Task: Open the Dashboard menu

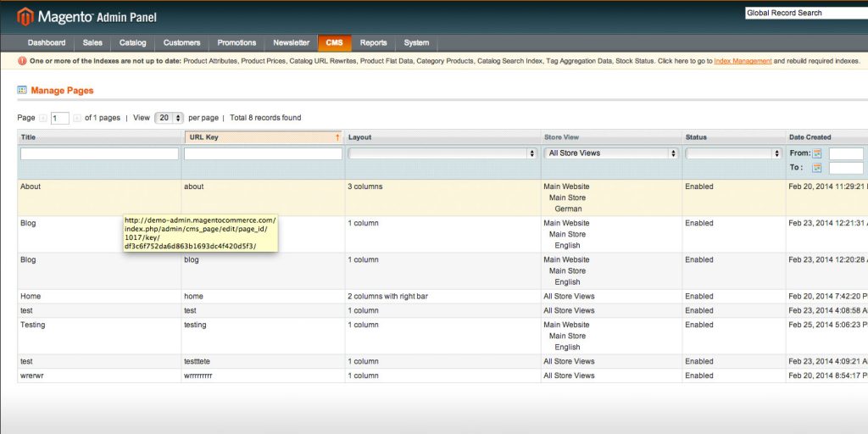Action: click(x=47, y=42)
